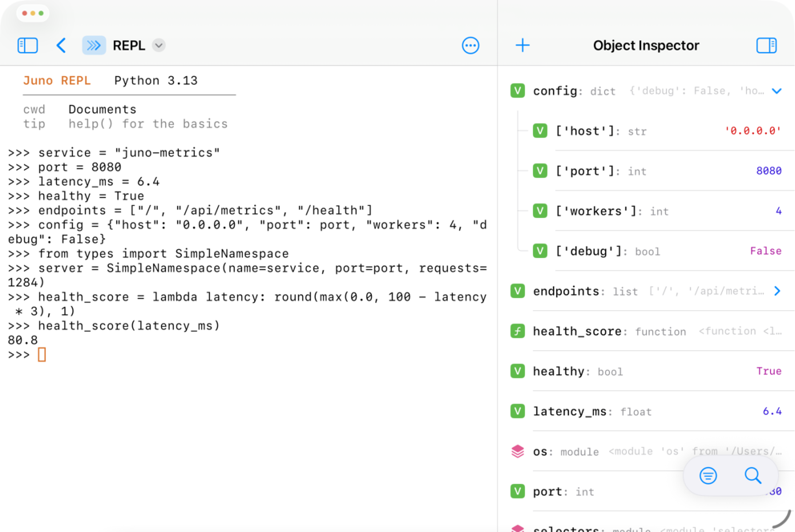Select the config dict preview text
Viewport: 795px width, 532px height.
696,91
